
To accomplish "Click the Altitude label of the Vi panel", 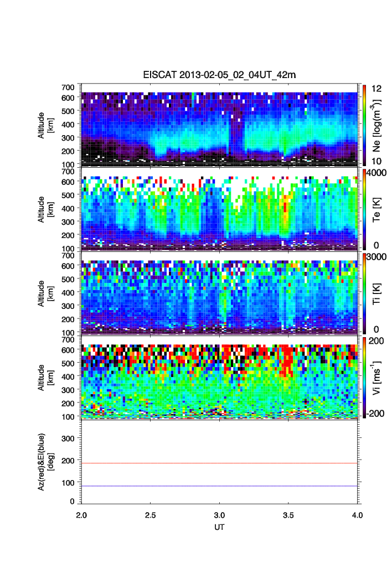I will [x=45, y=377].
